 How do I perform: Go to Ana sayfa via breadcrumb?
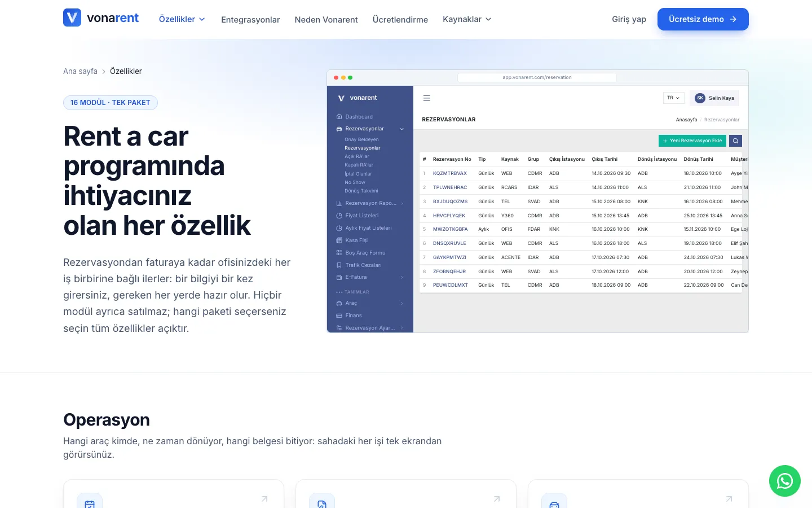pos(80,71)
